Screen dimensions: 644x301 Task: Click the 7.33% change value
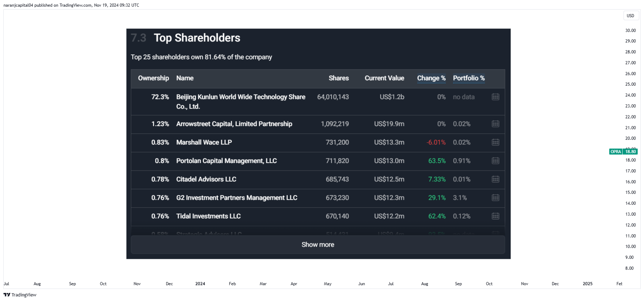pyautogui.click(x=437, y=179)
